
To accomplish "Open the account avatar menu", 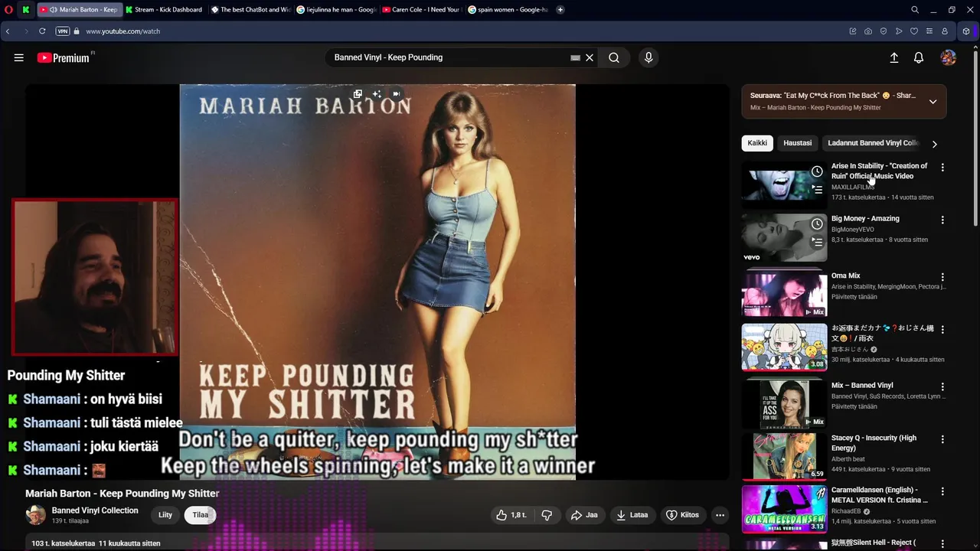I will click(948, 57).
